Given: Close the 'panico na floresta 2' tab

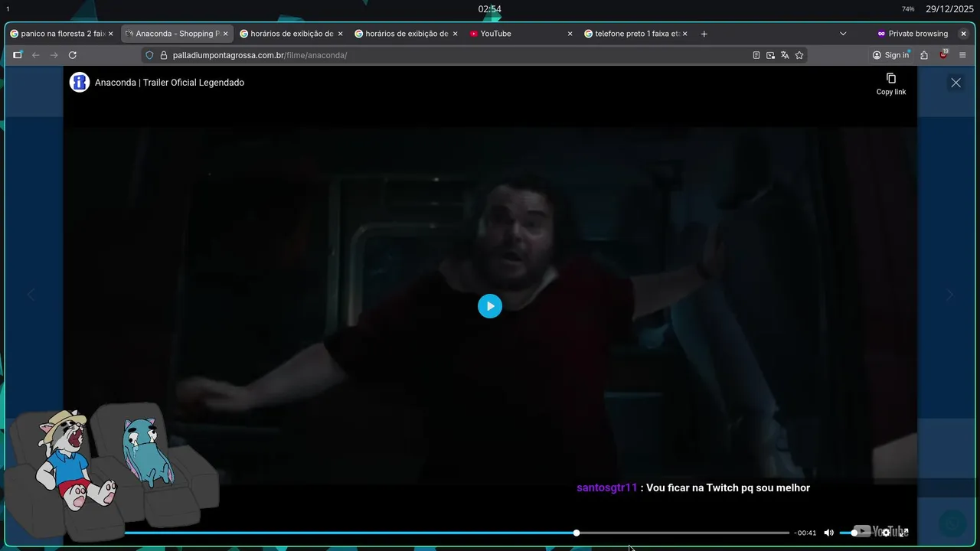Looking at the screenshot, I should point(110,34).
